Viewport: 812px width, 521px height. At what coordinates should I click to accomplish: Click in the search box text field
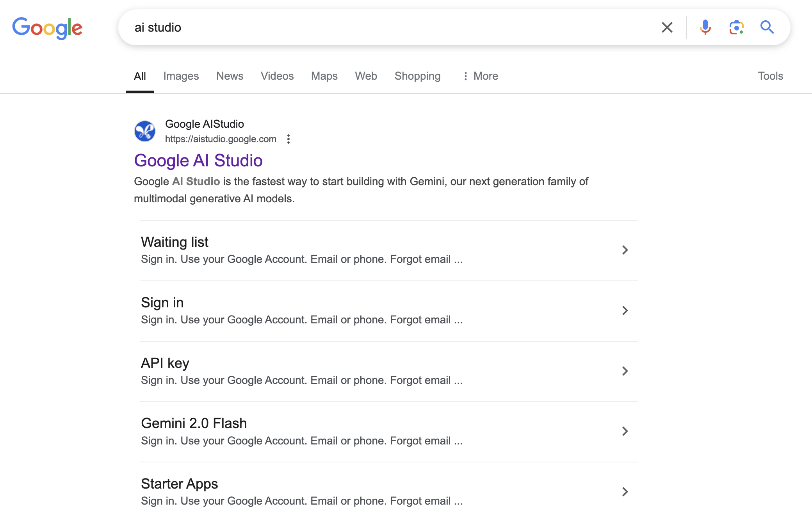390,27
